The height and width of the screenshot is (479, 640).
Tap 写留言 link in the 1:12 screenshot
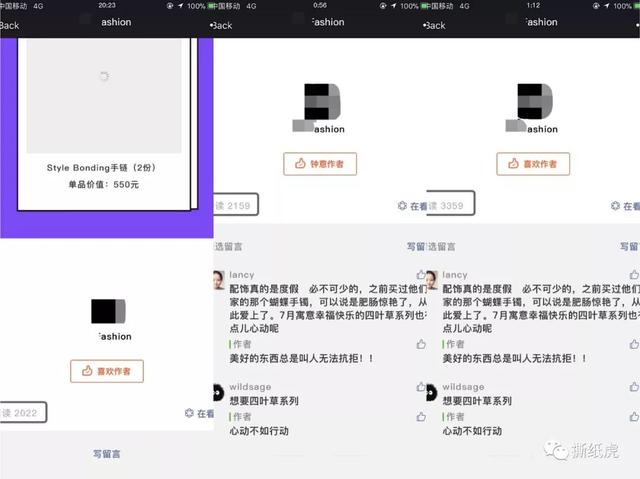[x=629, y=246]
